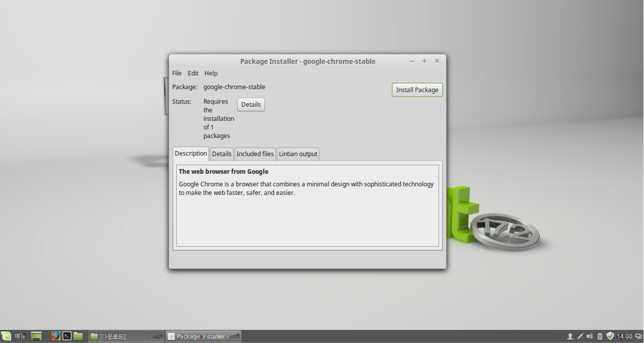
Task: Click the Show Desktop panel icon
Action: coord(36,336)
